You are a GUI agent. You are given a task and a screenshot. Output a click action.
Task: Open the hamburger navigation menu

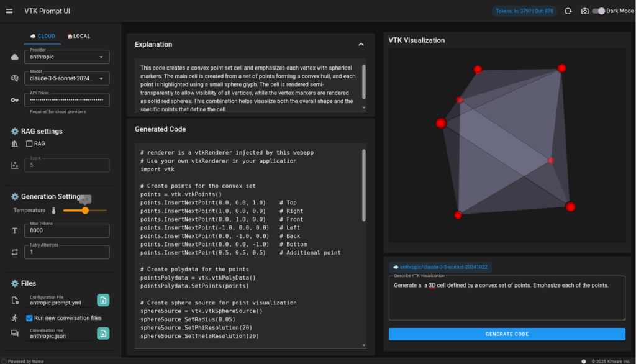10,11
